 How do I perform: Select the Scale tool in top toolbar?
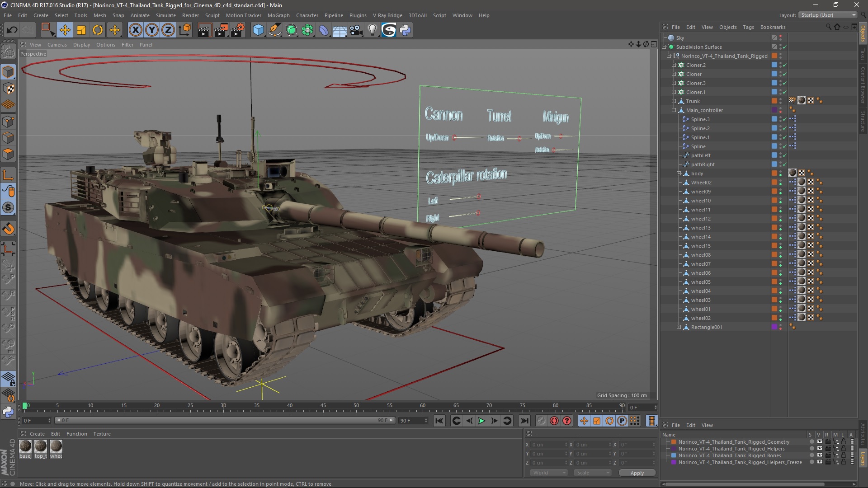coord(81,30)
